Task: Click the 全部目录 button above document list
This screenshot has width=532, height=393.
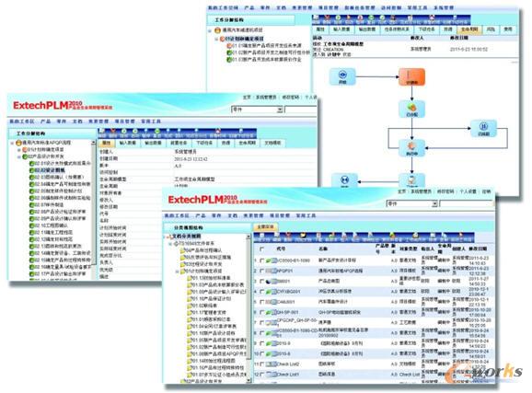Action: 265,226
